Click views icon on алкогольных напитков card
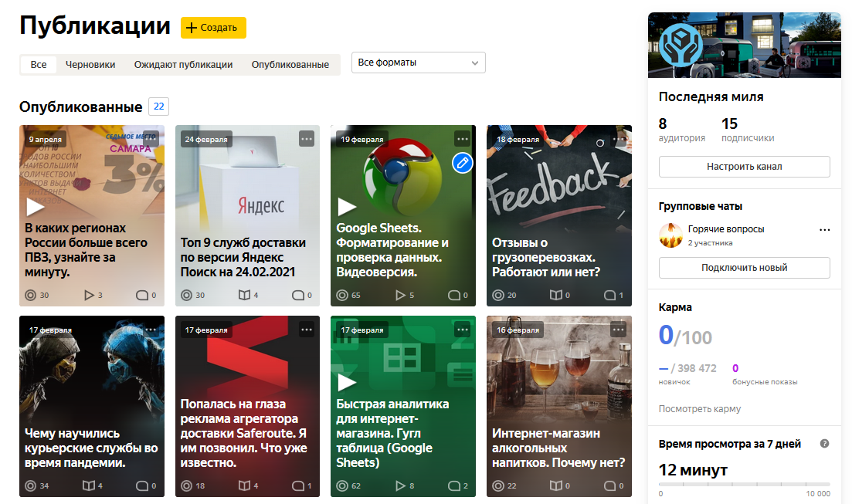 coord(497,485)
